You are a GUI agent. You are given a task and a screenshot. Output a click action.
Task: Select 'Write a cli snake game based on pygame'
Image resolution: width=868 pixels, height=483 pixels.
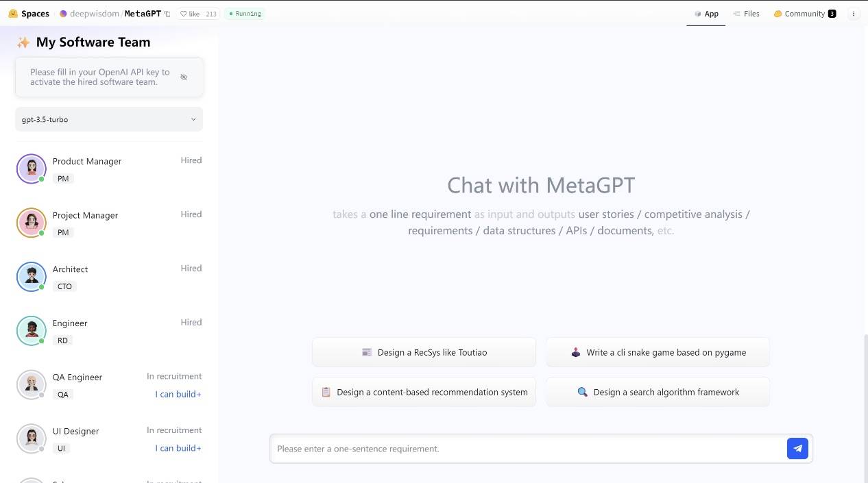(657, 352)
